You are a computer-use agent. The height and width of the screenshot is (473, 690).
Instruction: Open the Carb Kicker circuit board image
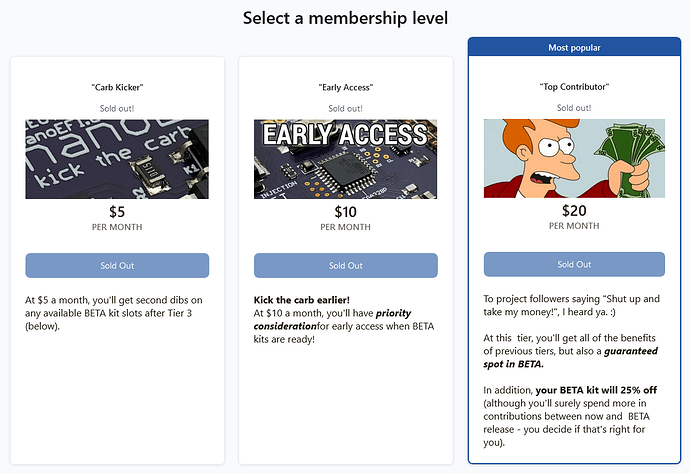117,159
